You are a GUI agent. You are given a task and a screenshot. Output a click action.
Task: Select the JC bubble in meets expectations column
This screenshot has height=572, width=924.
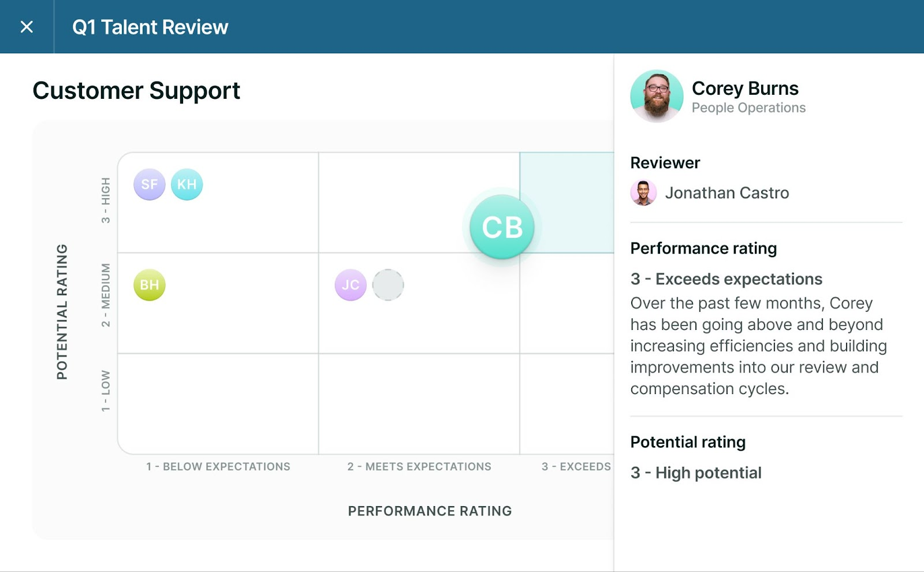coord(350,284)
